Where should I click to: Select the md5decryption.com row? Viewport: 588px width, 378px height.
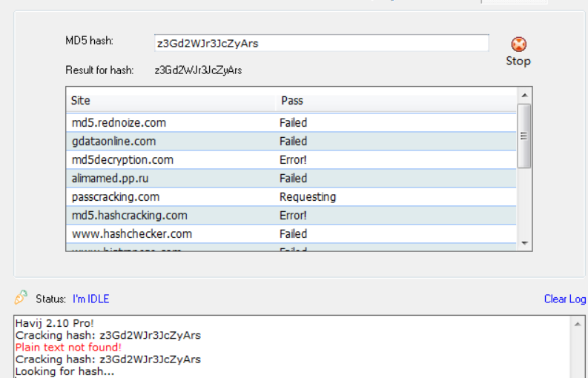[x=291, y=160]
